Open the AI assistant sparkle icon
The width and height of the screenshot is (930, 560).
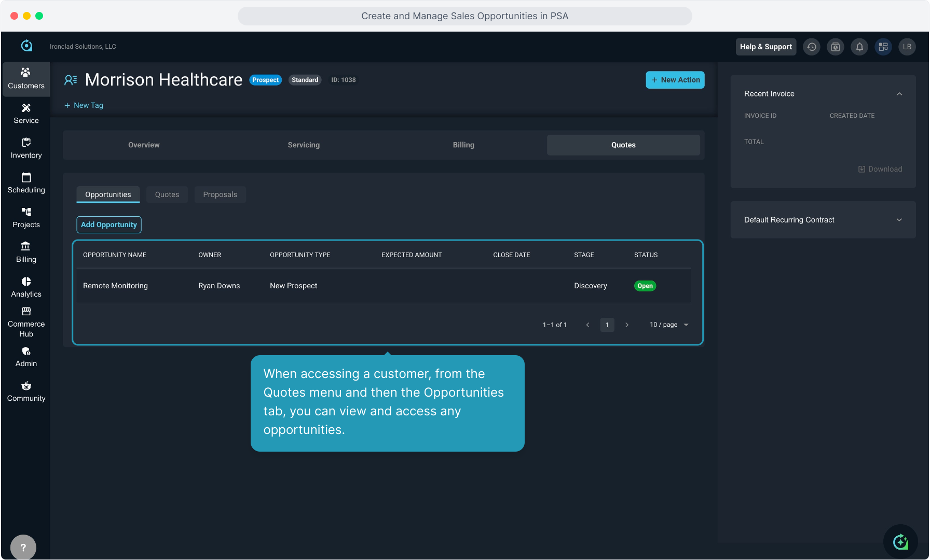tap(900, 542)
